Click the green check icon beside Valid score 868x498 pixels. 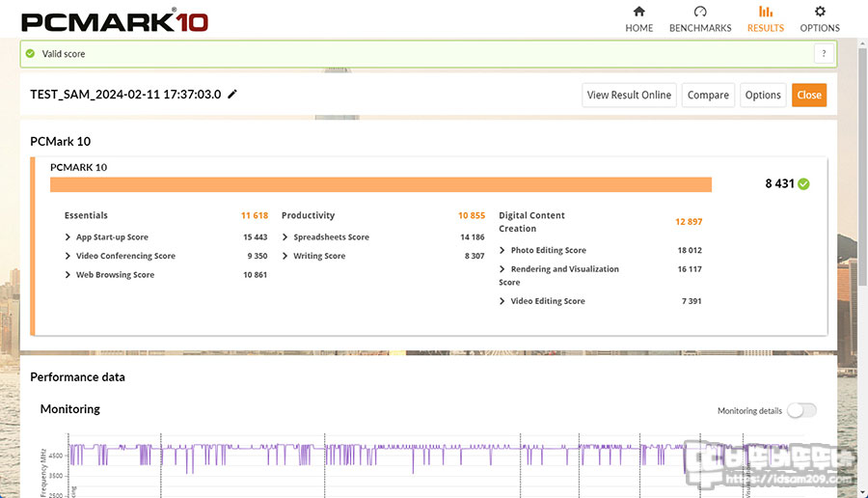tap(31, 54)
